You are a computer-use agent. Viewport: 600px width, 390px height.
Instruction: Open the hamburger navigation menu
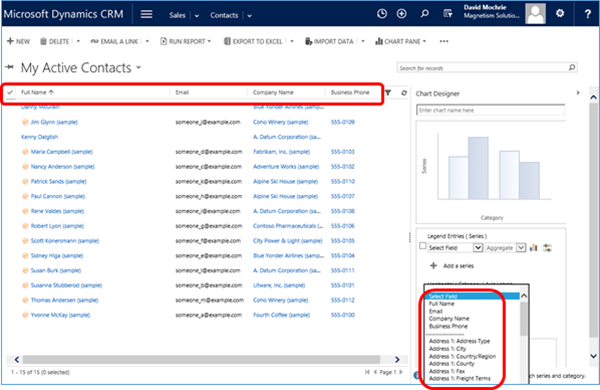click(x=146, y=15)
